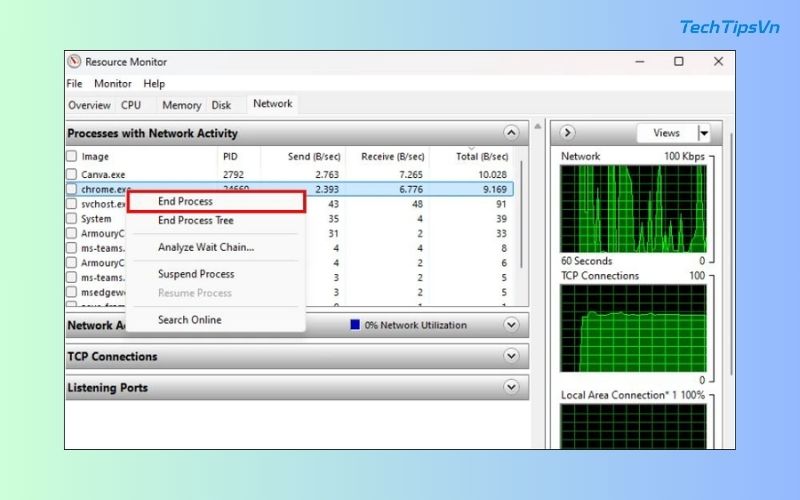
Task: Open the Views dropdown arrow
Action: [704, 134]
